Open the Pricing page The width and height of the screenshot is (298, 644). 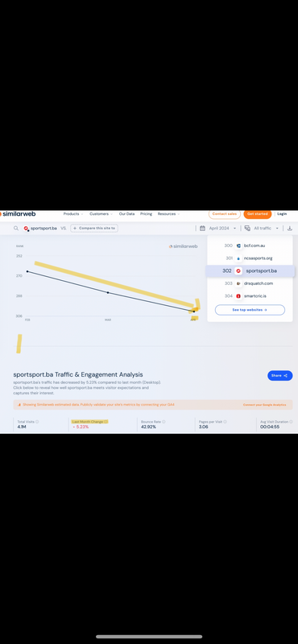pyautogui.click(x=146, y=214)
